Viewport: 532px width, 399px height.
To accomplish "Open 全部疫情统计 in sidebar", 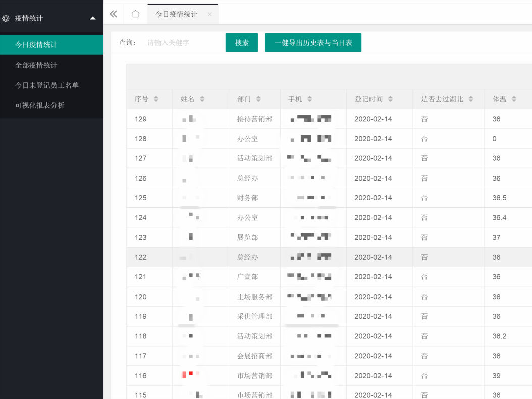I will 36,65.
